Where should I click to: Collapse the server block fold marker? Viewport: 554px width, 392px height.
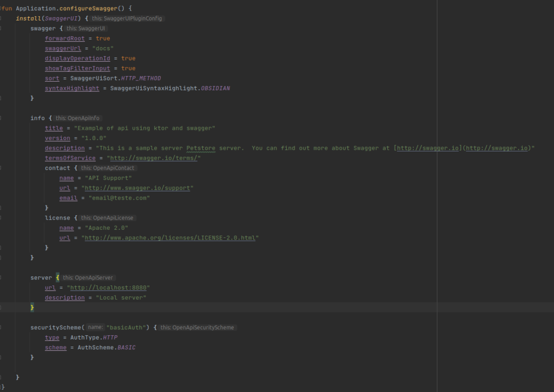pos(1,277)
